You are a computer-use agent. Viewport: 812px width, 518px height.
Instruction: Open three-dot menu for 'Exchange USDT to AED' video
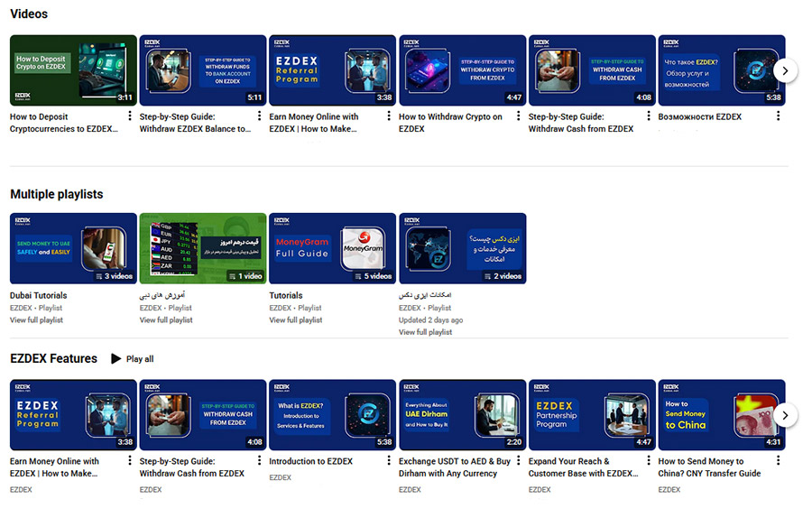click(519, 462)
